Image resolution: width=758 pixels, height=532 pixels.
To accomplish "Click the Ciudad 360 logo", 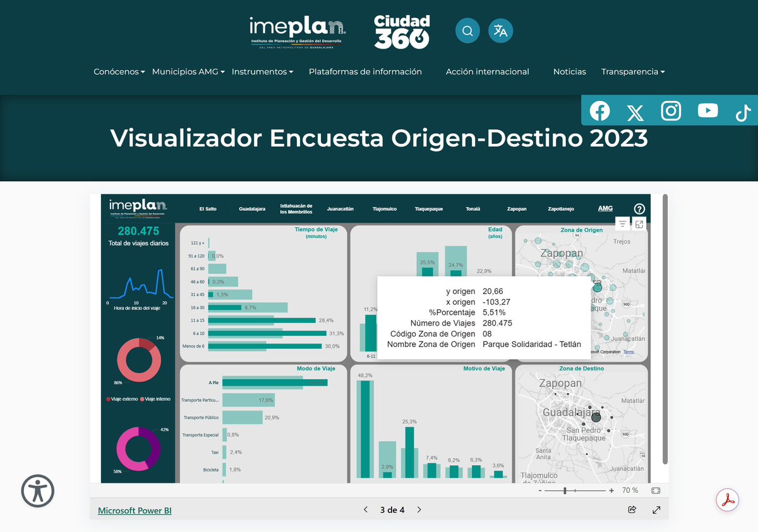I will pos(402,32).
